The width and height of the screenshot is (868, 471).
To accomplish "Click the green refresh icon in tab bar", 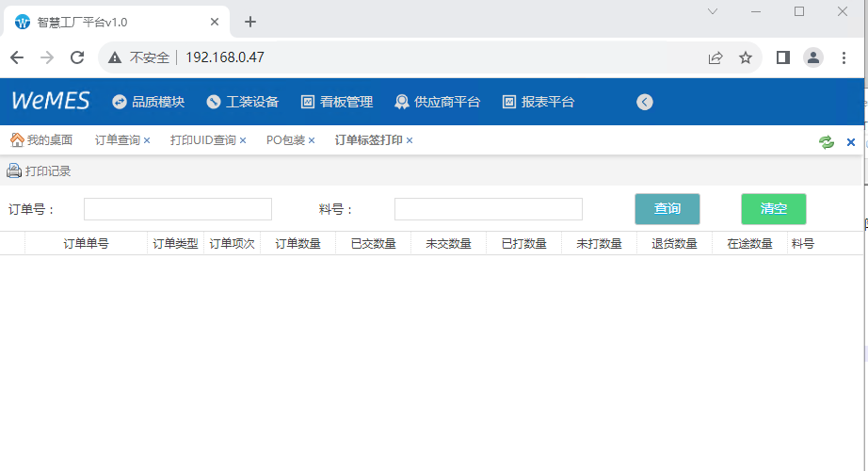I will tap(827, 141).
